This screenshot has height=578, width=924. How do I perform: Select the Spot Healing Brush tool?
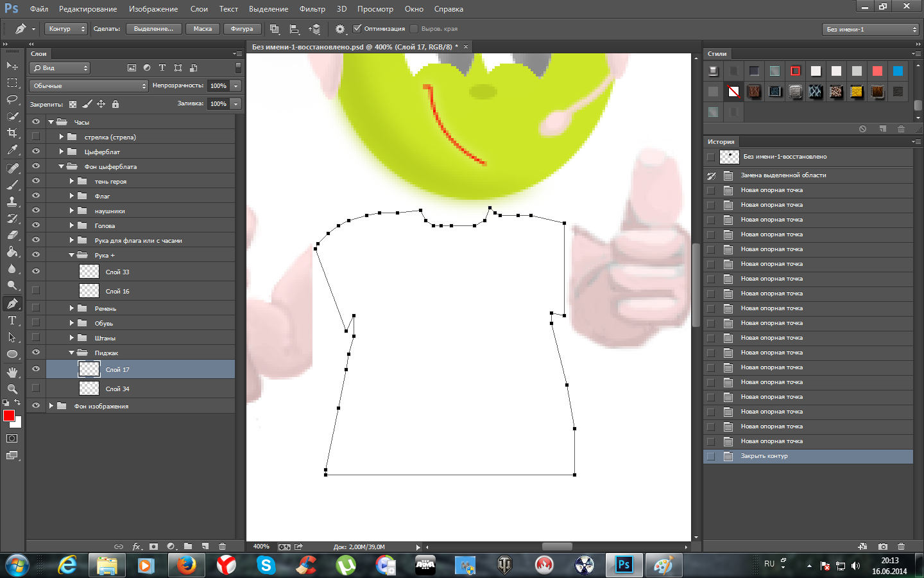click(x=12, y=168)
